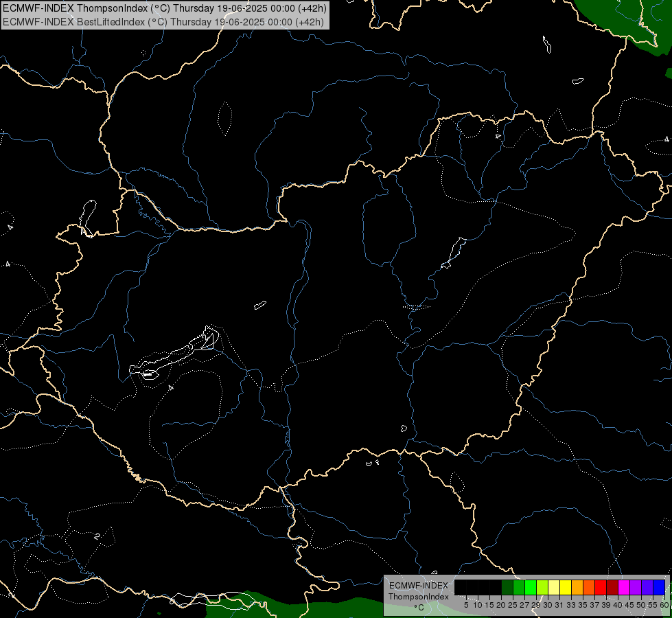Click legend scale value 40

point(618,605)
